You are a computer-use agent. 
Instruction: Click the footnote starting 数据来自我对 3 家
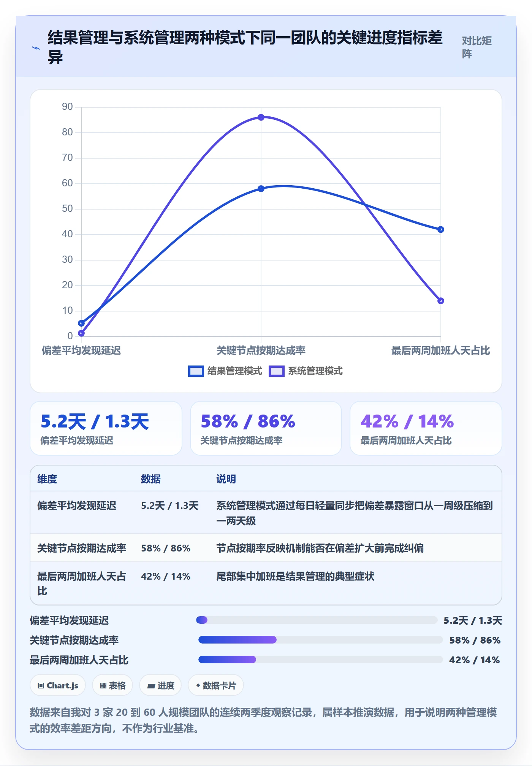coord(263,720)
